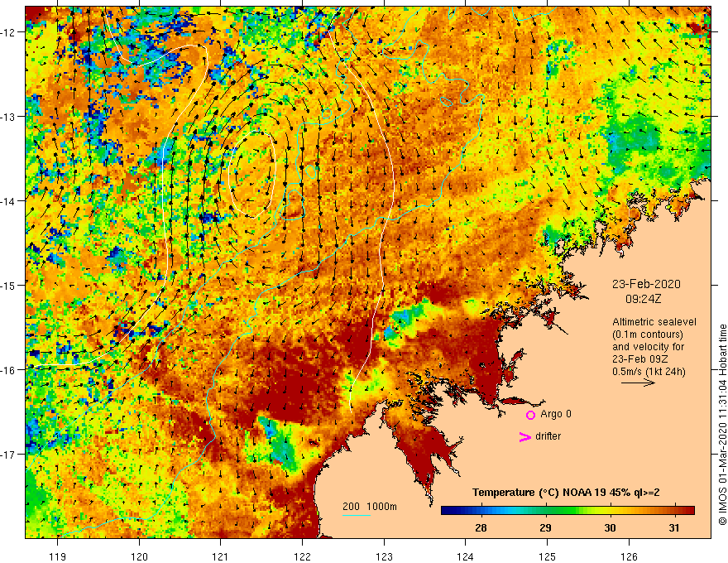Click the temperature color bar
The image size is (728, 563).
pyautogui.click(x=568, y=511)
